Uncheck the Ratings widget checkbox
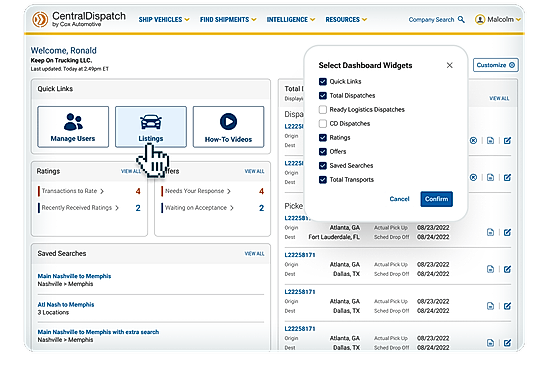 (323, 137)
